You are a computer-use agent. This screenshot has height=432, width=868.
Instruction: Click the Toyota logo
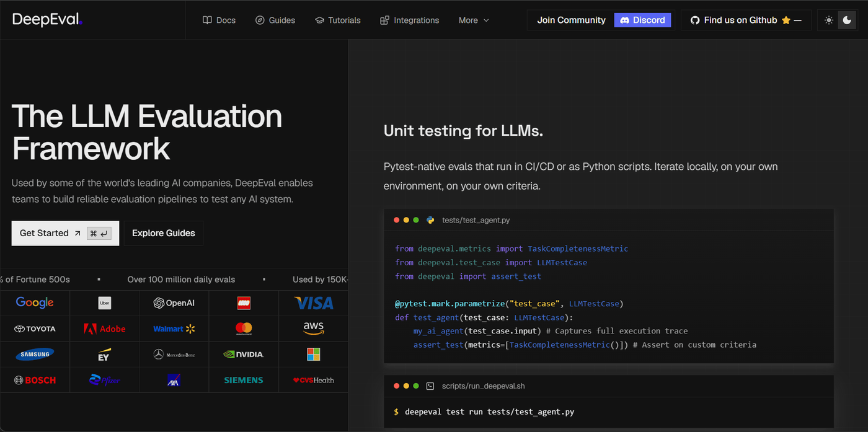tap(35, 328)
